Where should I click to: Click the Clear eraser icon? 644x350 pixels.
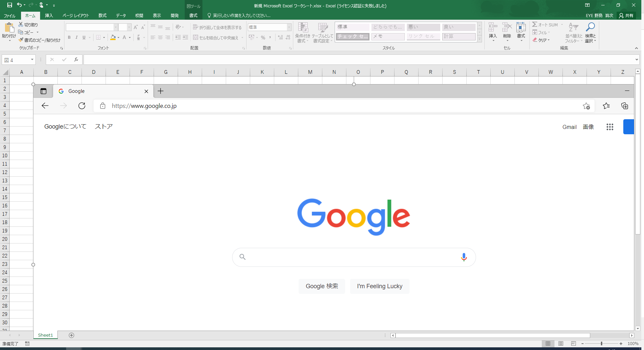click(x=535, y=40)
